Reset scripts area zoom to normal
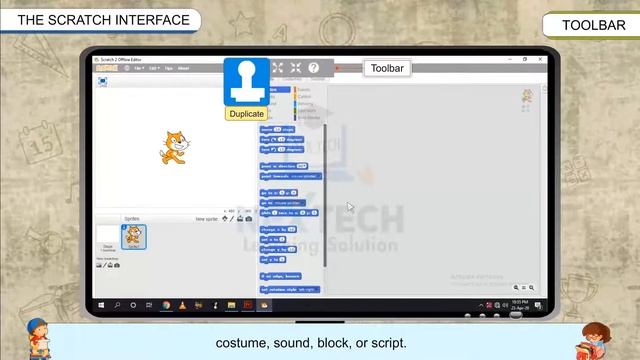Viewport: 640px width, 360px height. pyautogui.click(x=524, y=288)
